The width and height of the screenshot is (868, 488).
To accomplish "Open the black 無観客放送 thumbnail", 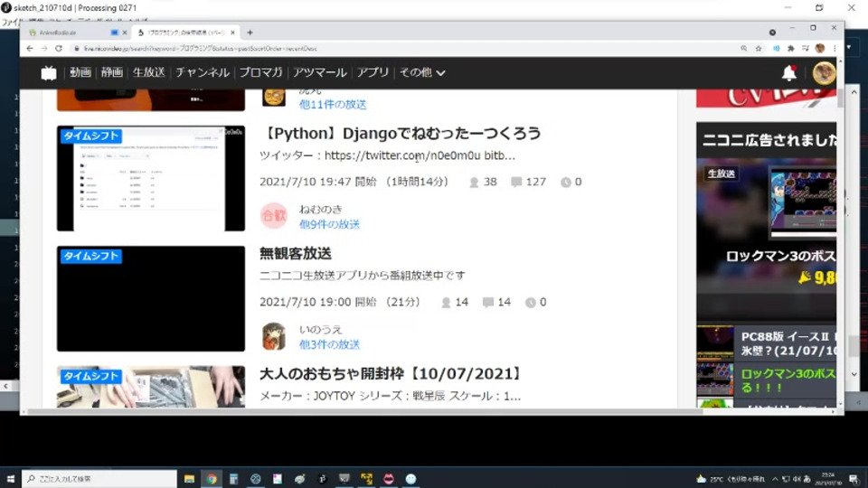I will click(151, 299).
